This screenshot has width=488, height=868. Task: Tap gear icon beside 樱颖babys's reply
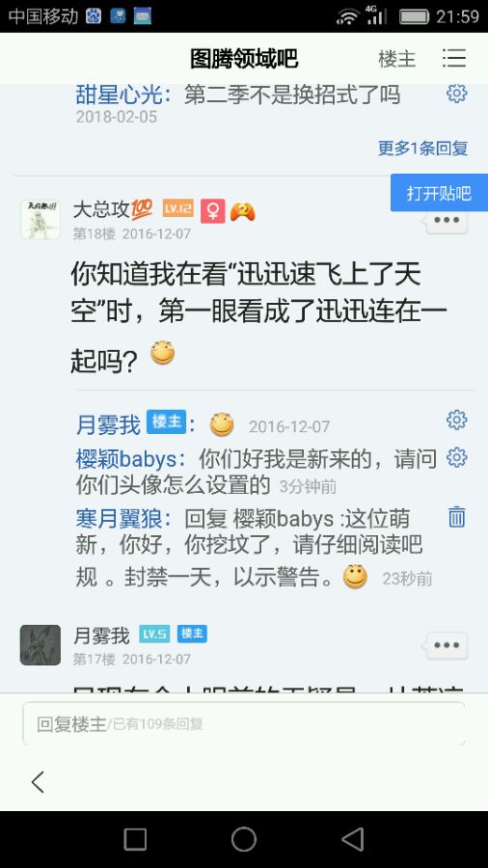tap(456, 458)
